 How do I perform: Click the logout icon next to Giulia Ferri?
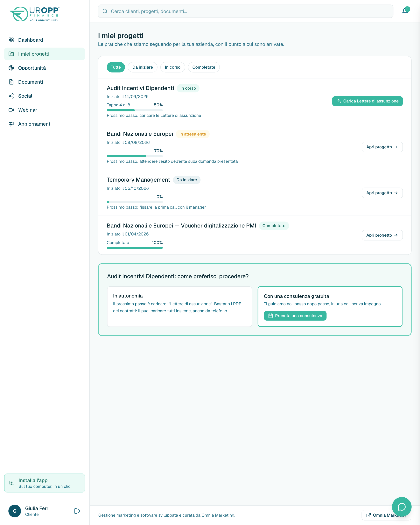[x=77, y=511]
